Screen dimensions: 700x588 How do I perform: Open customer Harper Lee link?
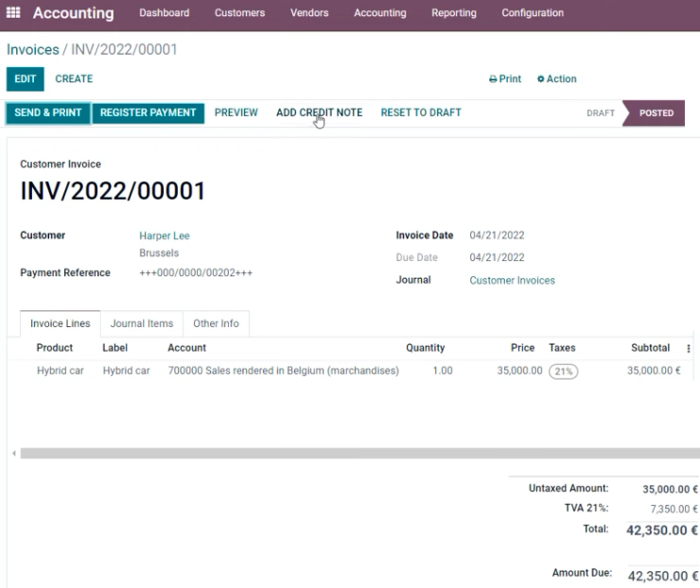tap(165, 235)
